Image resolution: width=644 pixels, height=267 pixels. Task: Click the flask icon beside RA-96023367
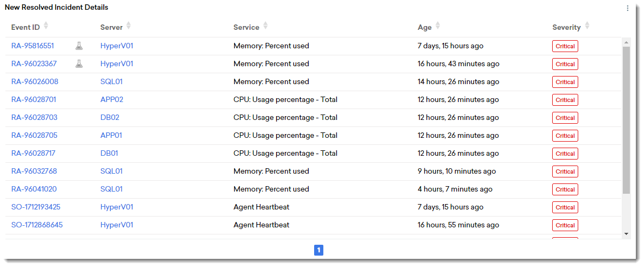pyautogui.click(x=79, y=64)
